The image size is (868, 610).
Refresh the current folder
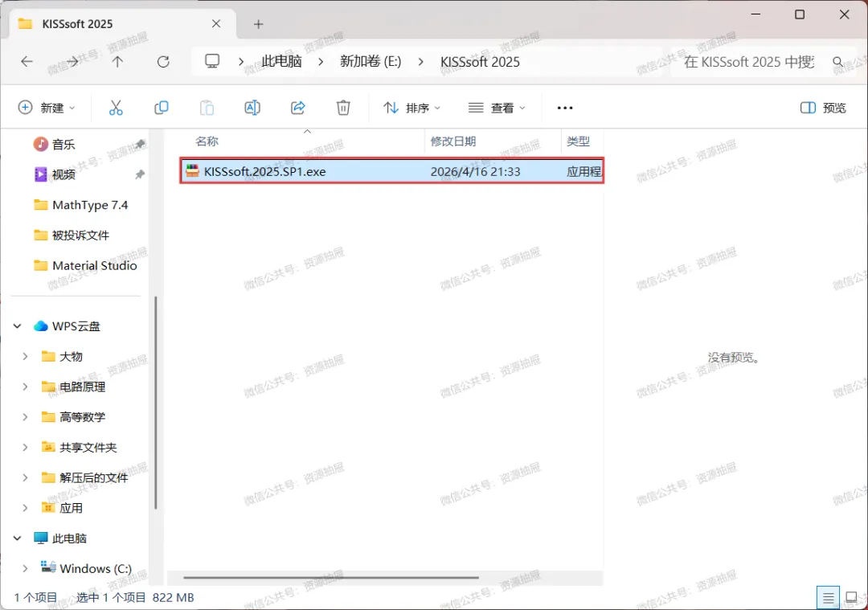[x=163, y=61]
